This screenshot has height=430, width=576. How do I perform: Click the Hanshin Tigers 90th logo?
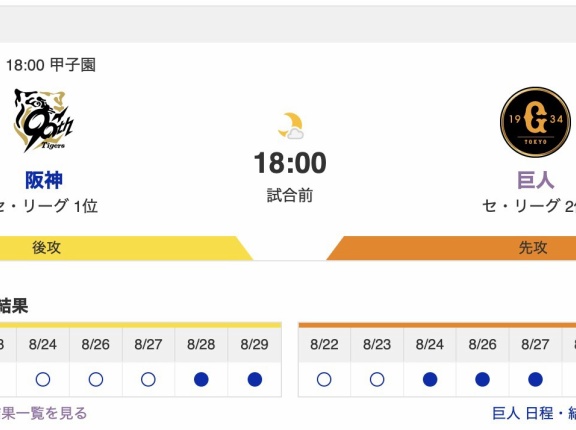point(44,120)
